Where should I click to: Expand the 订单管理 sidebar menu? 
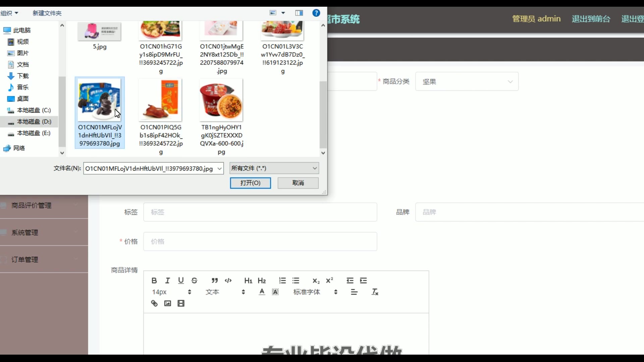click(x=44, y=259)
